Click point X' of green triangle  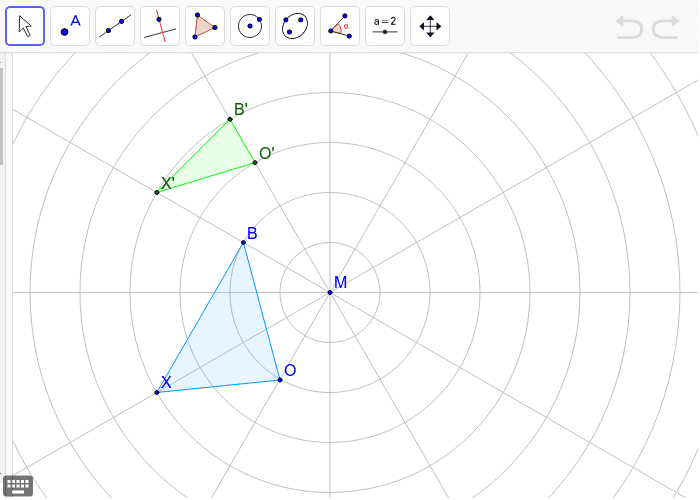point(157,192)
